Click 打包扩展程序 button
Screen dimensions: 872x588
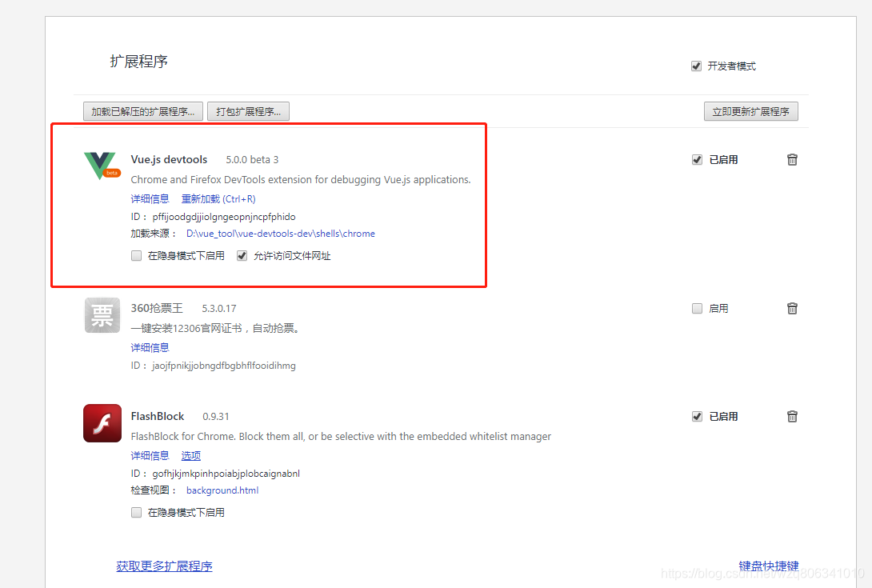[x=248, y=111]
